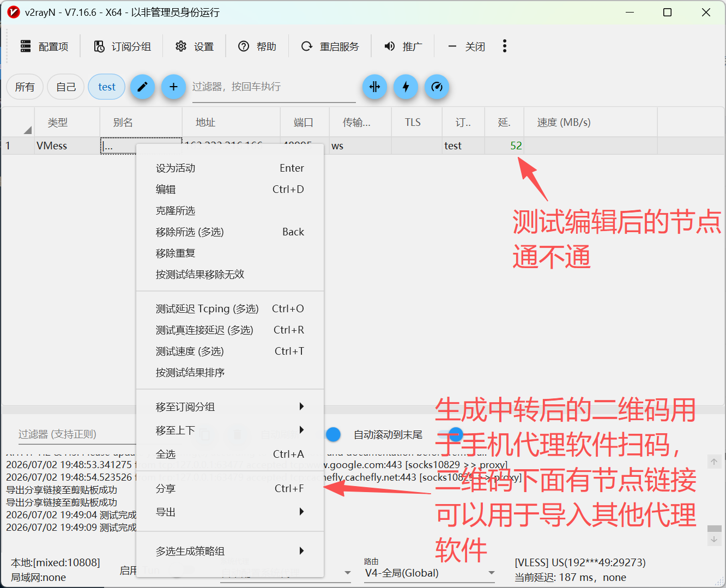Choose 移除重复 from context menu
Viewport: 726px width, 588px height.
point(230,253)
